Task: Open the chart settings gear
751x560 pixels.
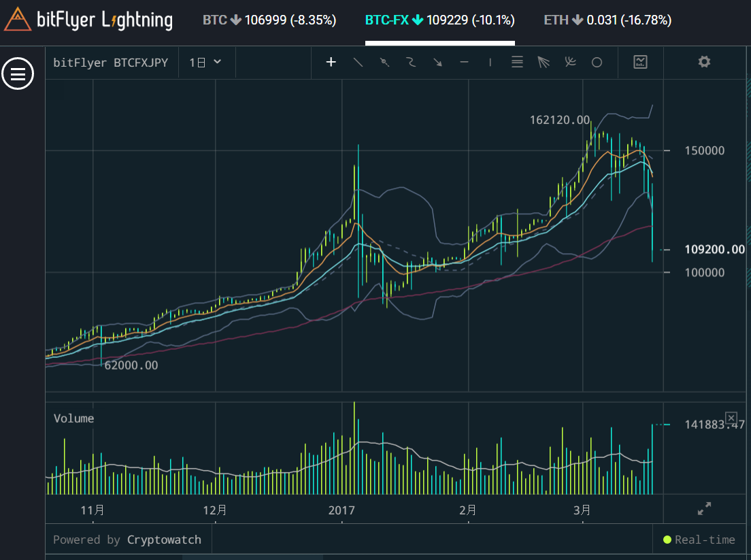Action: coord(704,62)
